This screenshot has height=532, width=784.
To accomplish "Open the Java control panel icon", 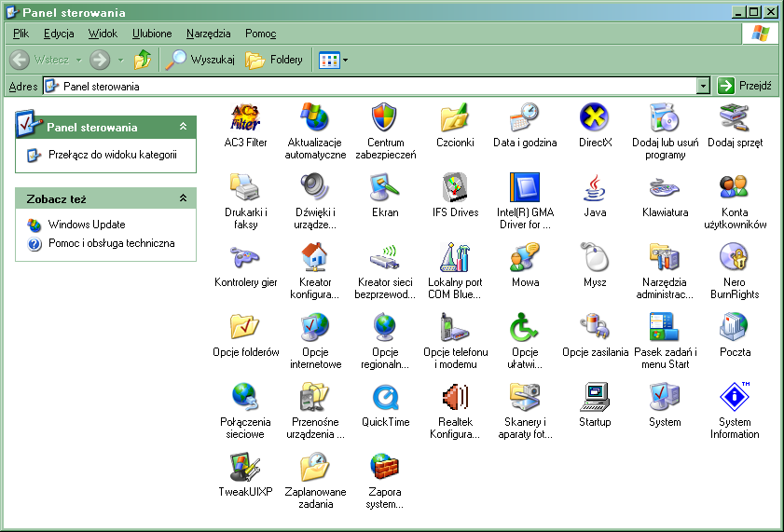I will click(x=595, y=189).
